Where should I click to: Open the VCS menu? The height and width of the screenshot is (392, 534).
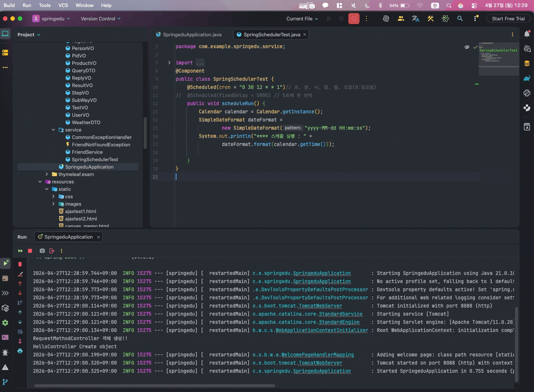pos(63,5)
